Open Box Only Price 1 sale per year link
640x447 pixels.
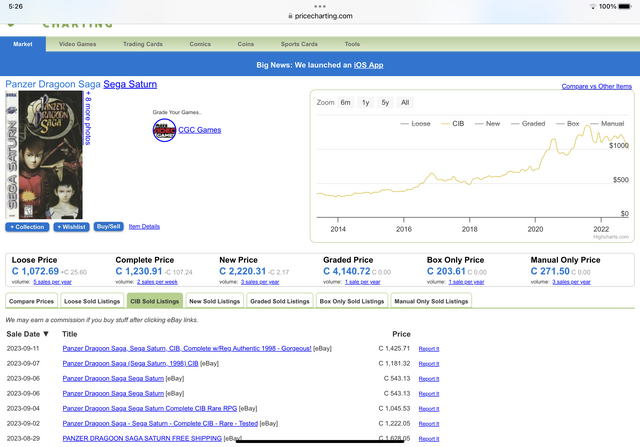point(466,282)
